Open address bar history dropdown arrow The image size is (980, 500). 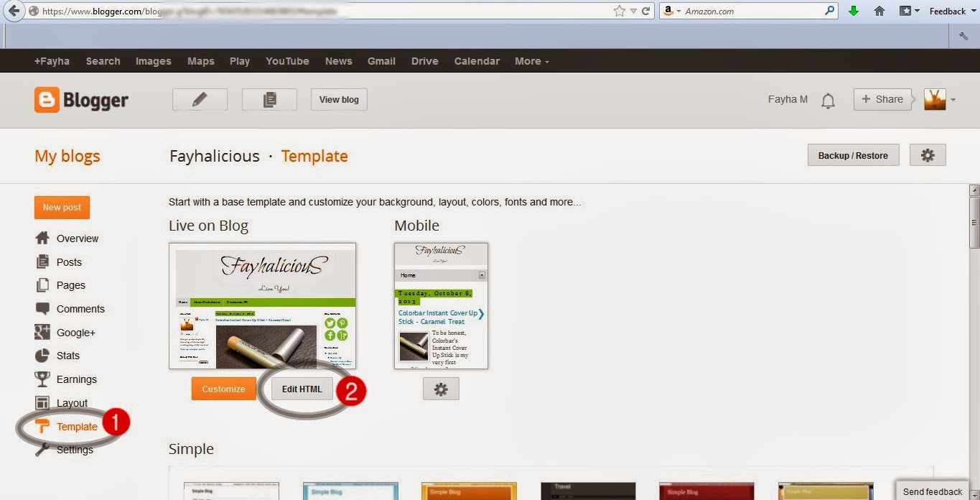click(x=633, y=11)
